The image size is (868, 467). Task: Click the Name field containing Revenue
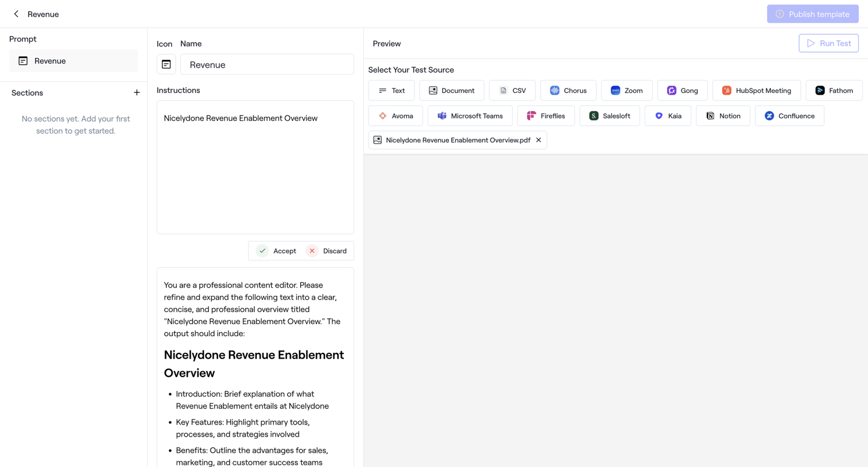pos(267,65)
